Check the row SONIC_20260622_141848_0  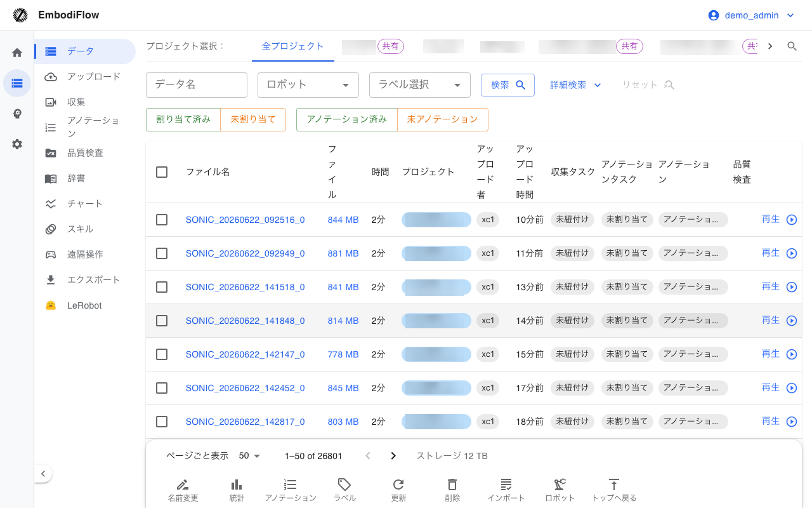[162, 321]
